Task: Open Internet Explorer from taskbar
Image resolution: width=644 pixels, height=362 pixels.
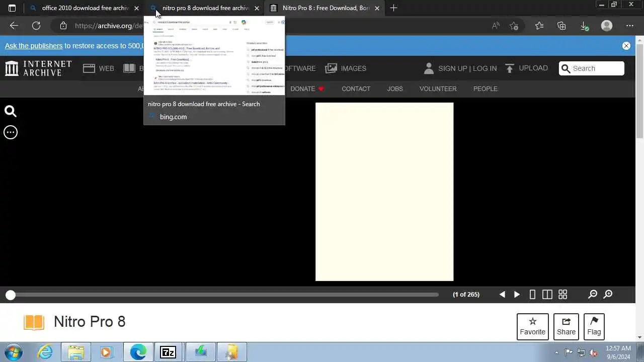Action: click(45, 352)
